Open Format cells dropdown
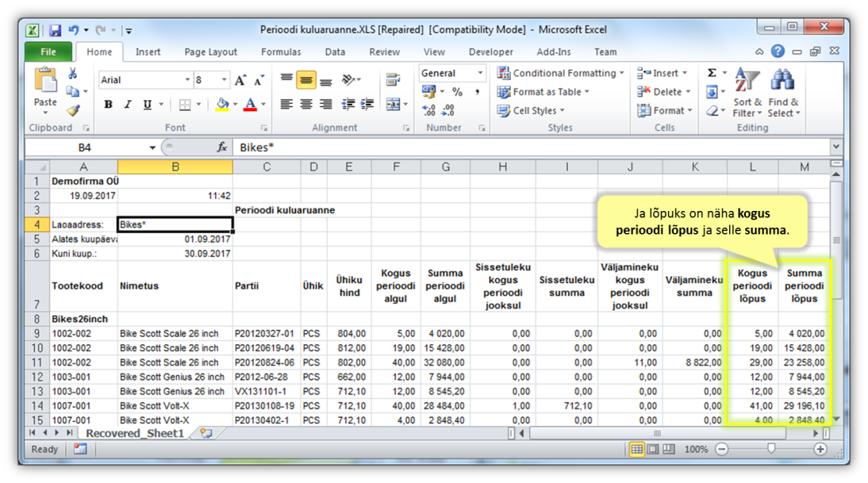868x483 pixels. pyautogui.click(x=665, y=111)
